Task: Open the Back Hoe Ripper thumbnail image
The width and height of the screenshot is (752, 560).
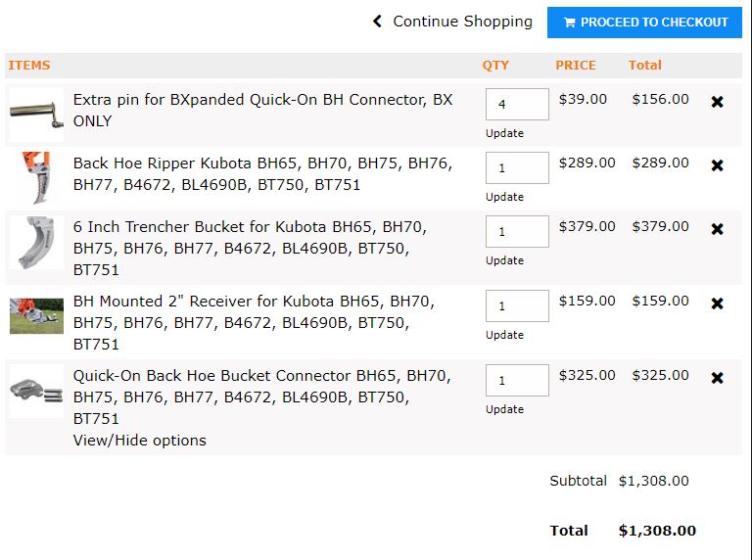Action: click(x=36, y=178)
